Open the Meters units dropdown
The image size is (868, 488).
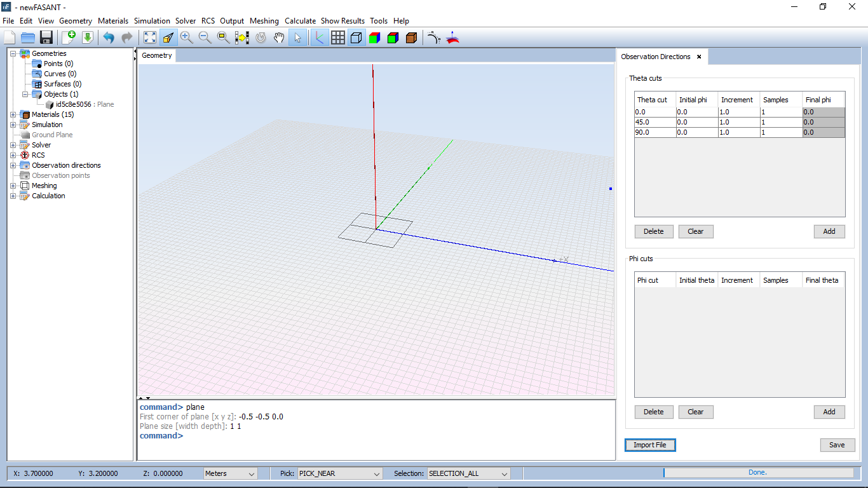(x=230, y=473)
